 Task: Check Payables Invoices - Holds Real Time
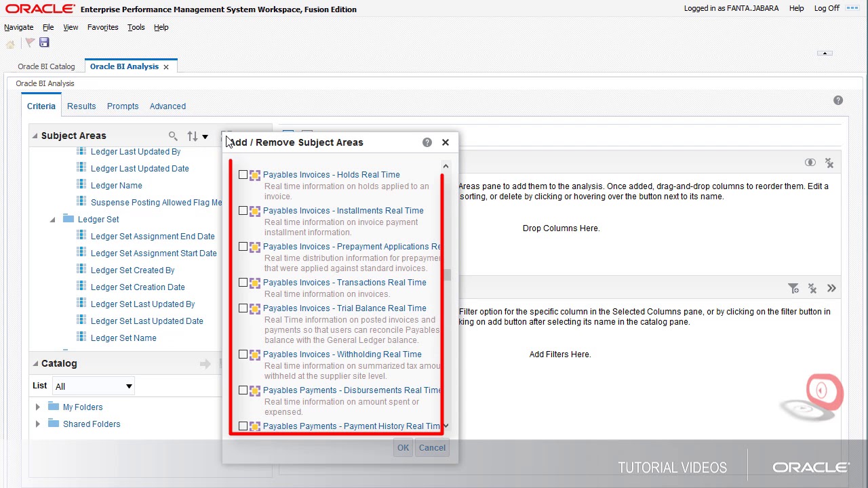point(243,175)
